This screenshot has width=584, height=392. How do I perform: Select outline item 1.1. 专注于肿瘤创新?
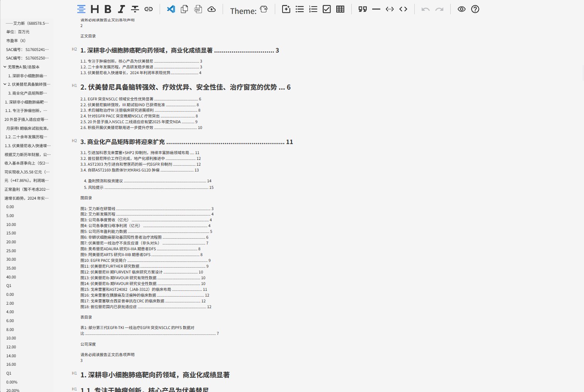pyautogui.click(x=26, y=110)
